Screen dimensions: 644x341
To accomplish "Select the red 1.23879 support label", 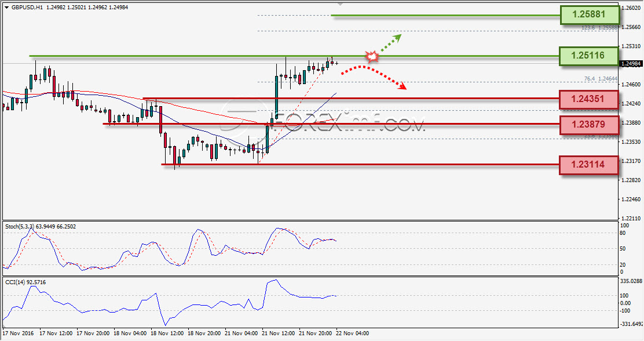I will (588, 124).
